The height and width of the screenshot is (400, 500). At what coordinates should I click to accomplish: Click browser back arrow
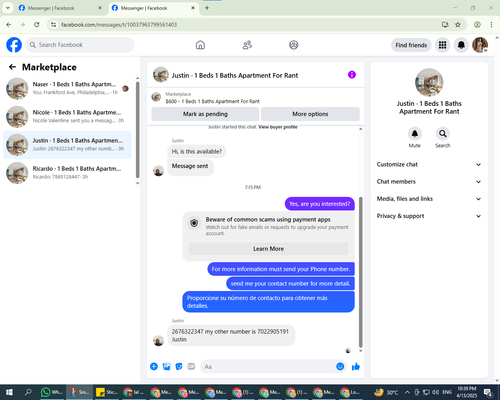coord(9,24)
